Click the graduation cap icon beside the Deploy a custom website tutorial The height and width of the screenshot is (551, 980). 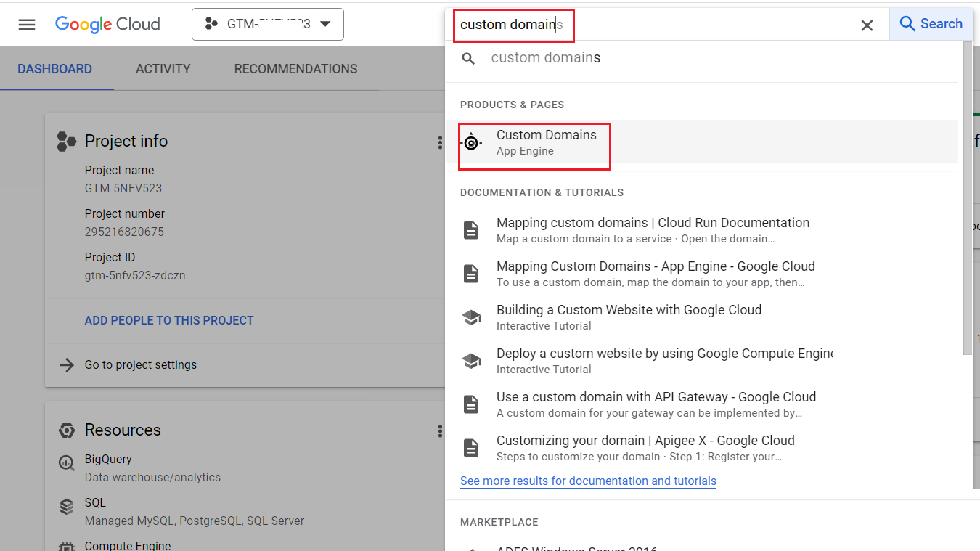(x=471, y=361)
